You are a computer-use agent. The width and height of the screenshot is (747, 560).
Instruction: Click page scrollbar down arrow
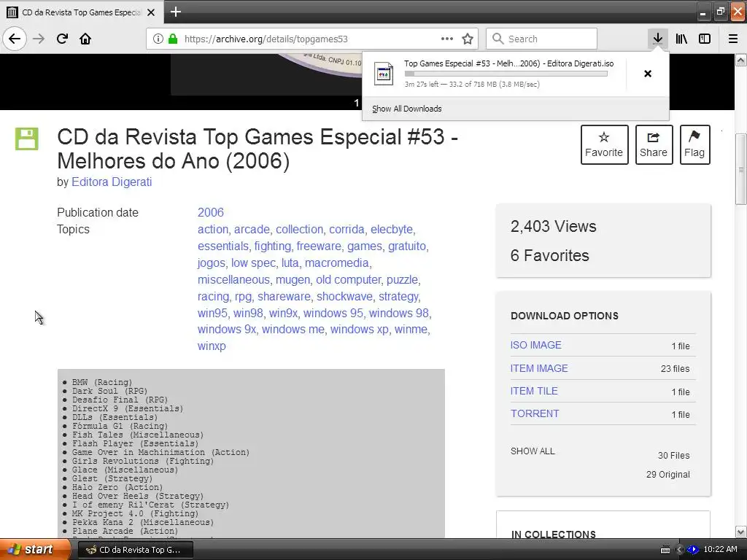click(x=741, y=532)
